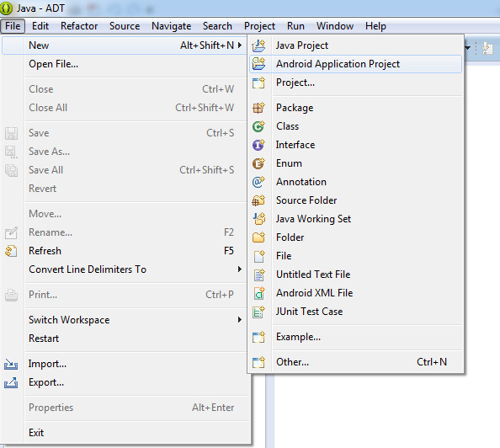Click the ADT application icon in title bar
Screen dimensions: 500x448
[x=7, y=8]
